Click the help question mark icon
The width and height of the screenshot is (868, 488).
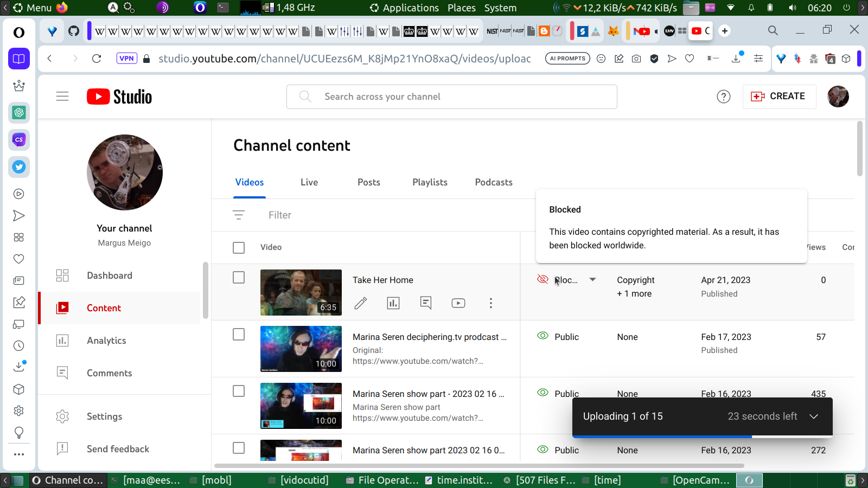point(723,97)
